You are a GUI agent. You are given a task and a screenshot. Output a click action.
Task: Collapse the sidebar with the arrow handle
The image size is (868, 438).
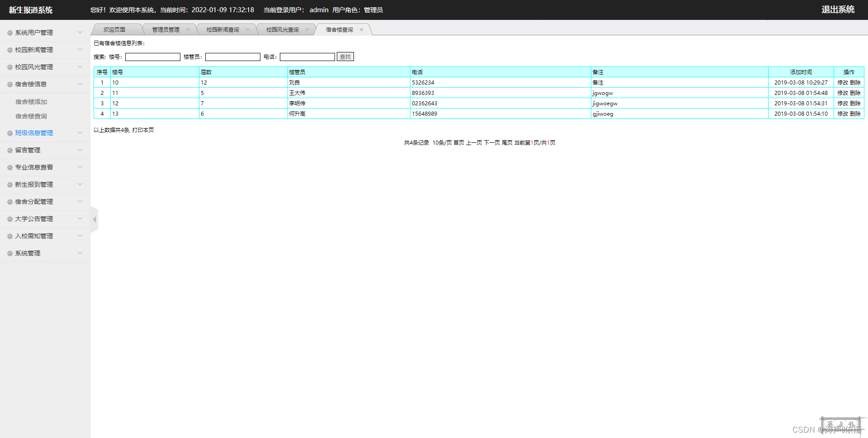[x=94, y=220]
